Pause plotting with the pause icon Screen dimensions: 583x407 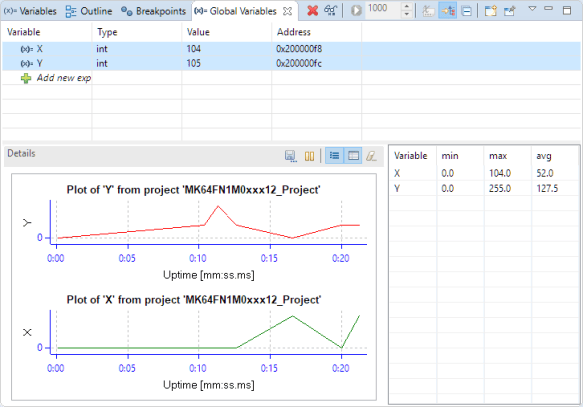309,156
